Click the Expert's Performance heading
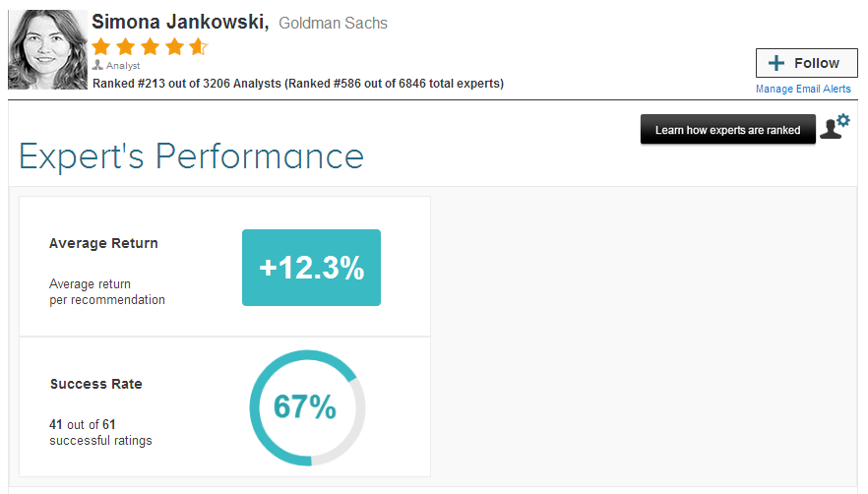This screenshot has height=494, width=868. coord(191,156)
